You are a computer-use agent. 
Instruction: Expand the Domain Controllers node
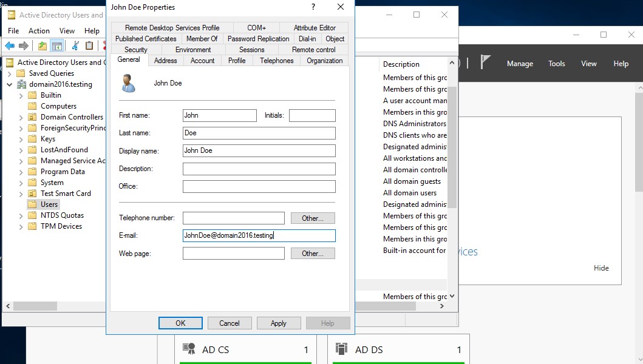pos(21,118)
